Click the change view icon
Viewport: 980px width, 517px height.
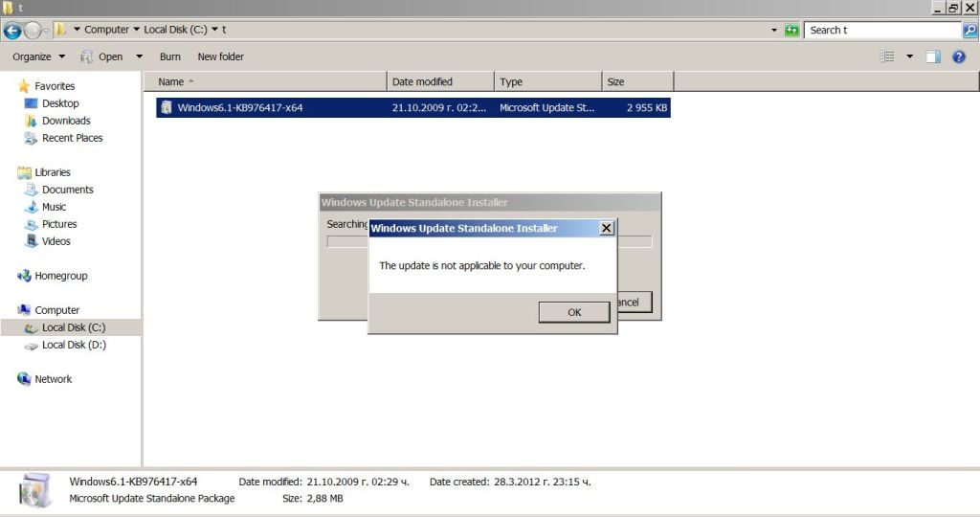(887, 56)
